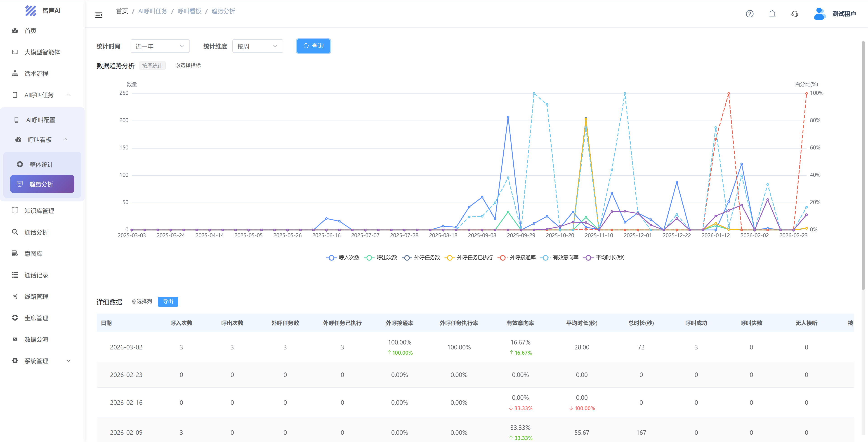Collapse sidebar with the hamburger icon
The image size is (868, 442).
pos(99,15)
